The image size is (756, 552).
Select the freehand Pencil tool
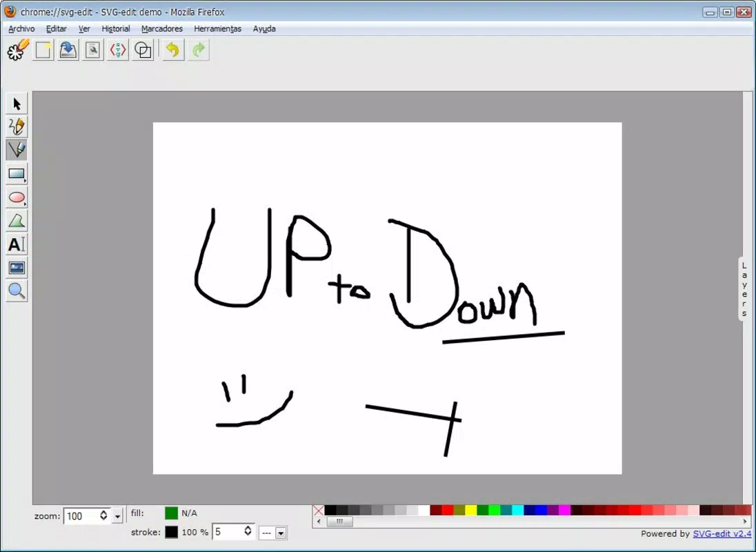coord(17,127)
